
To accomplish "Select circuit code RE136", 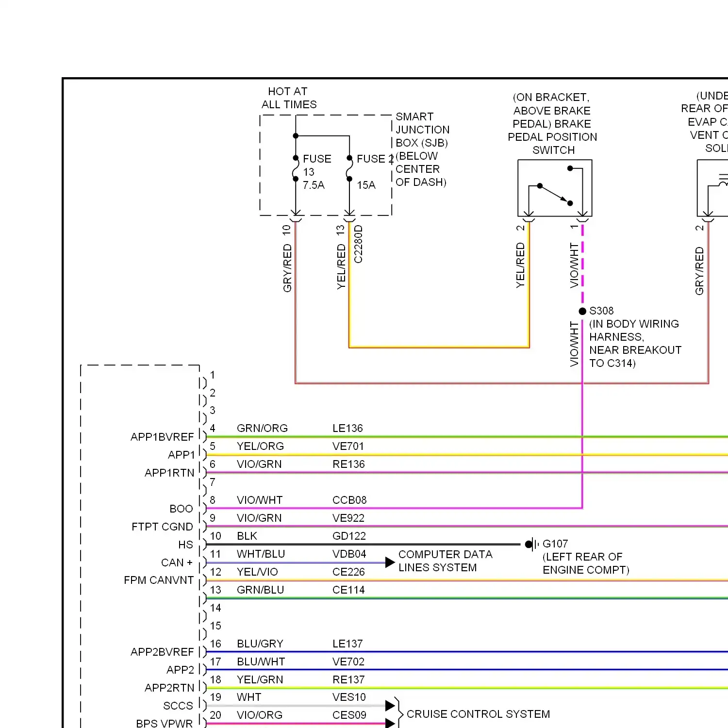I will (348, 464).
